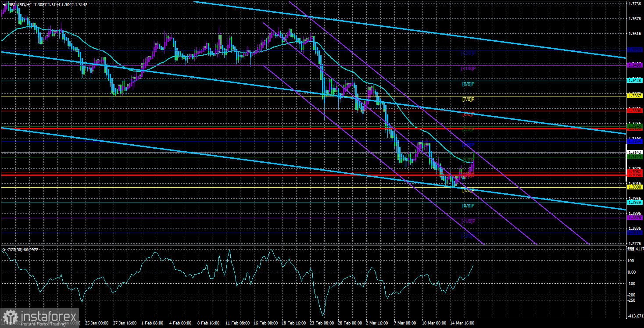
Task: Click the [7/8]P Murray level label
Action: tap(469, 99)
